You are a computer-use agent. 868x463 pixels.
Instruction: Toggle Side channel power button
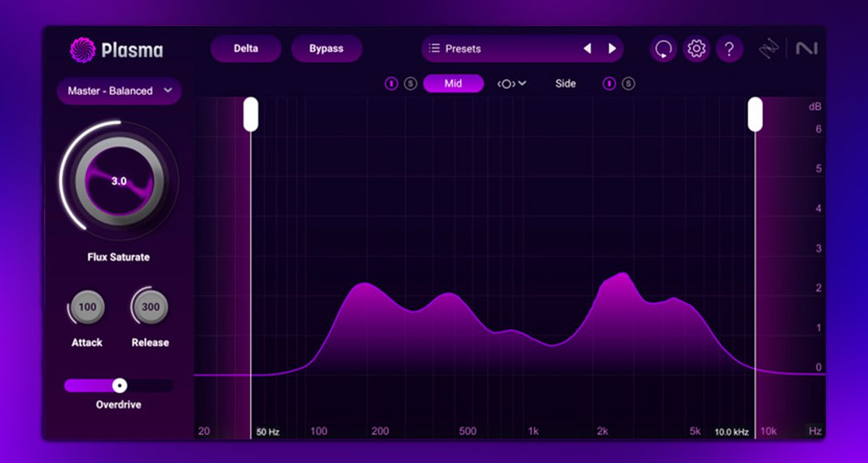tap(609, 84)
